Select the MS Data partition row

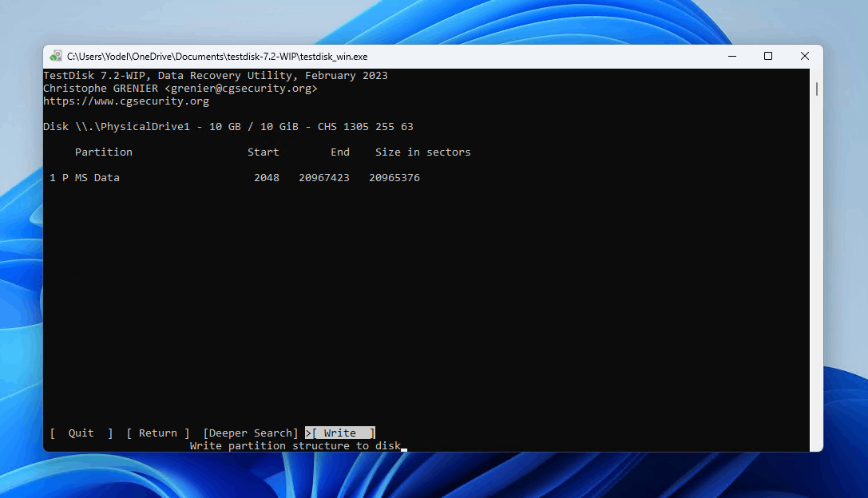[235, 178]
